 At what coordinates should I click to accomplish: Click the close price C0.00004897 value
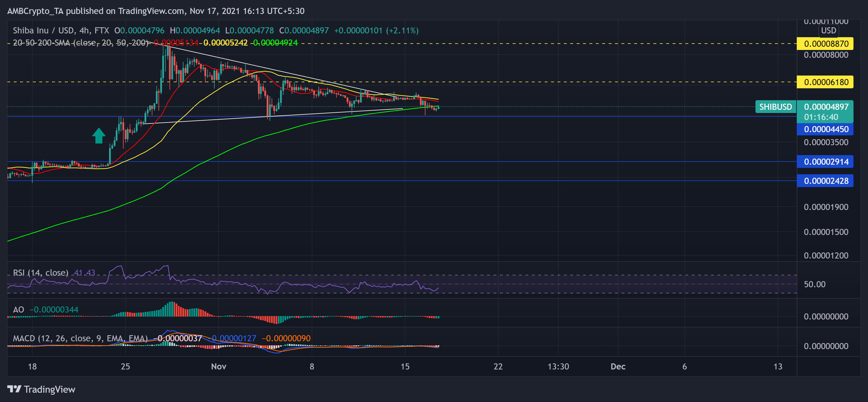tap(304, 30)
